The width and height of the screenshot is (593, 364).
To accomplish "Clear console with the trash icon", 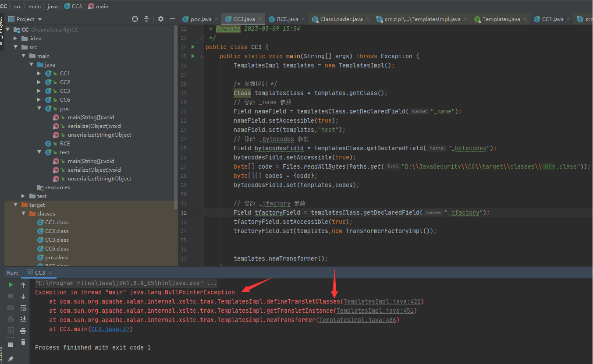I will (23, 342).
